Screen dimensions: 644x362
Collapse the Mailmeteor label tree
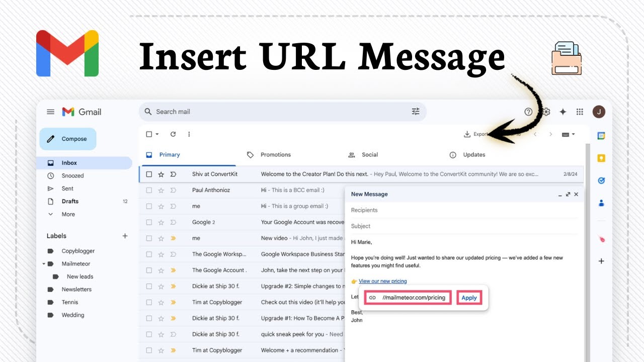point(44,263)
